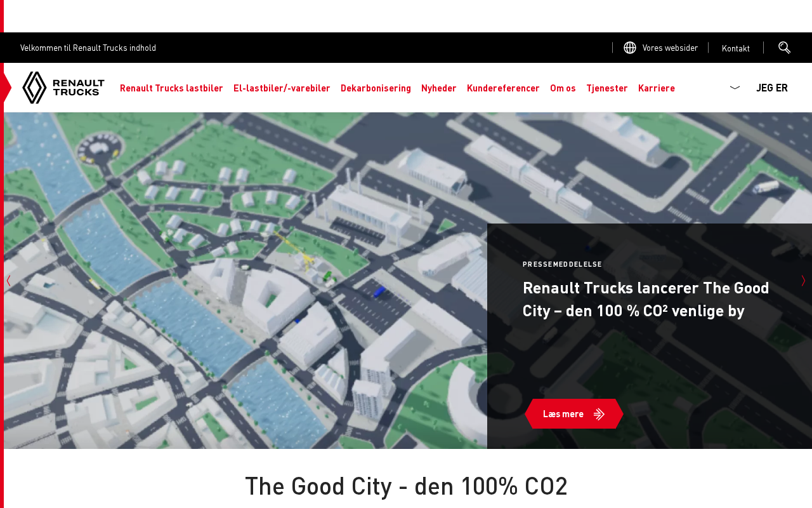Go to previous carousel slide arrow
The height and width of the screenshot is (508, 812).
(8, 281)
